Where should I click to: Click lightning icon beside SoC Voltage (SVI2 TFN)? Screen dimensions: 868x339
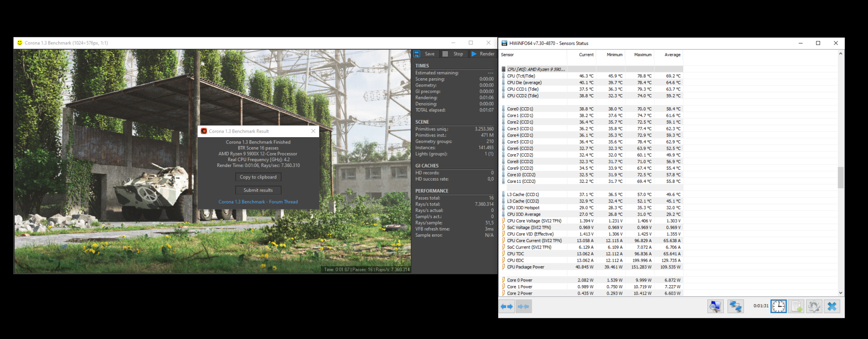pyautogui.click(x=503, y=227)
